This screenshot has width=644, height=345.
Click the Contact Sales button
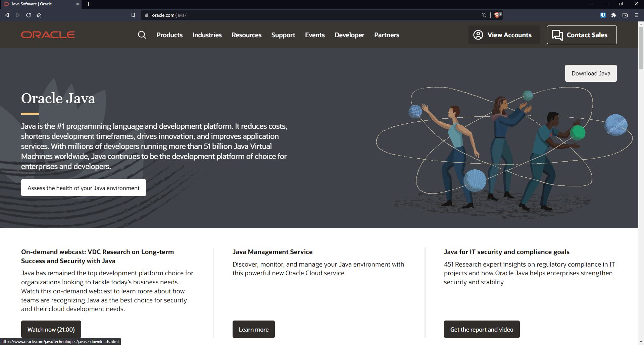click(582, 35)
